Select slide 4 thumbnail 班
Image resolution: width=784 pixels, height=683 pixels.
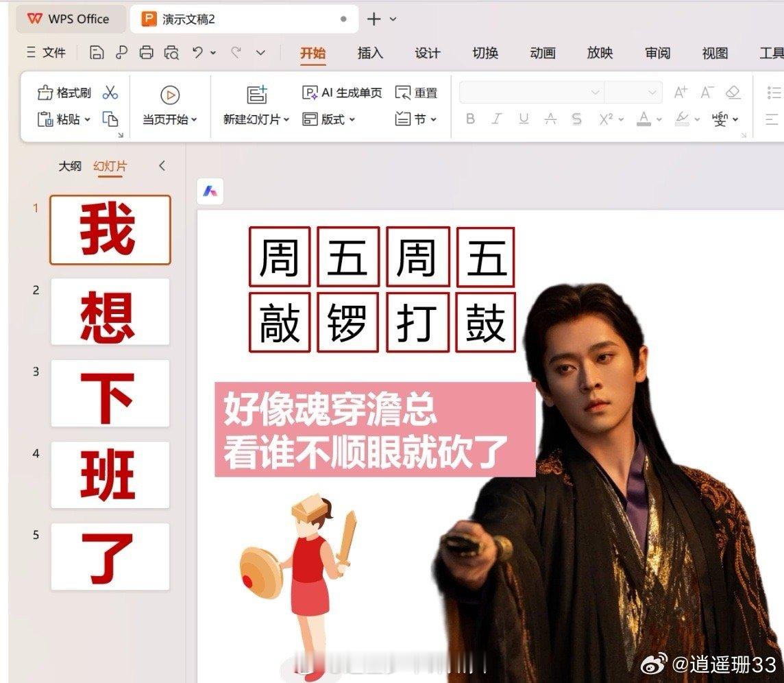point(110,475)
